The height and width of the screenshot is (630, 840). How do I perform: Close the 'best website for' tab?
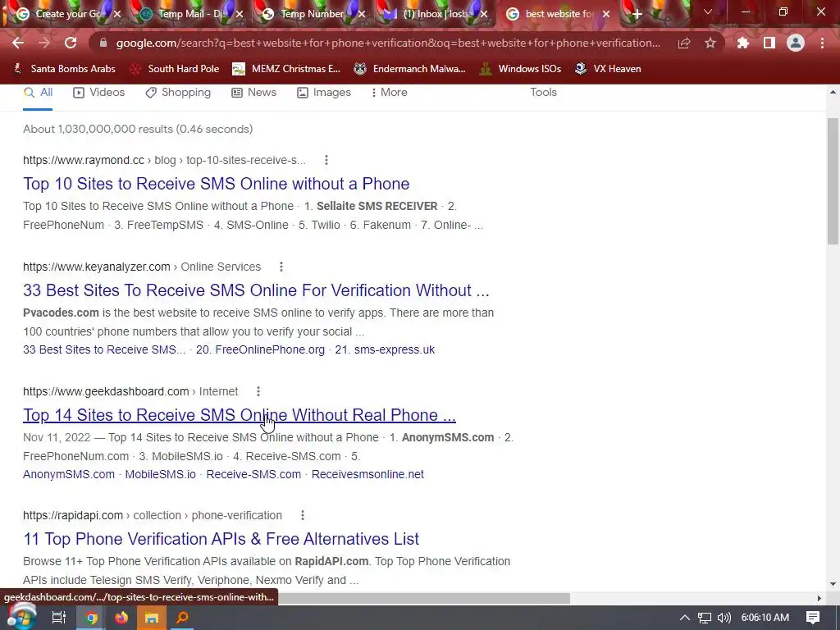606,14
